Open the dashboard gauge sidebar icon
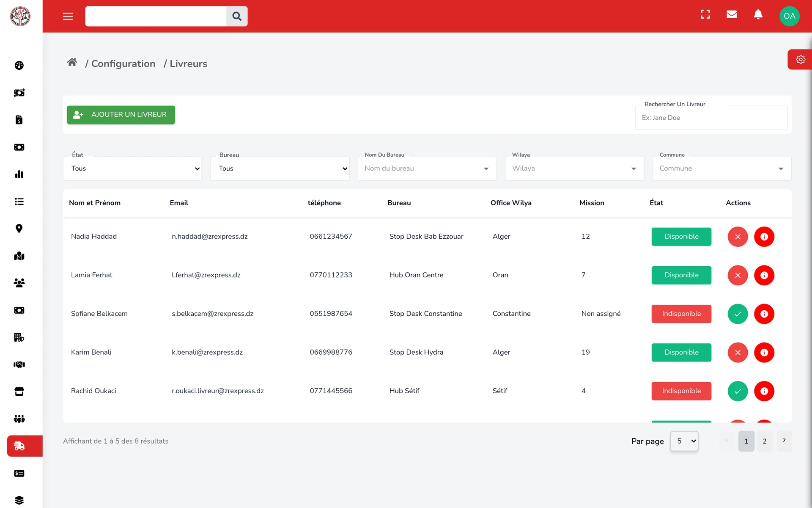Image resolution: width=812 pixels, height=508 pixels. click(x=19, y=65)
